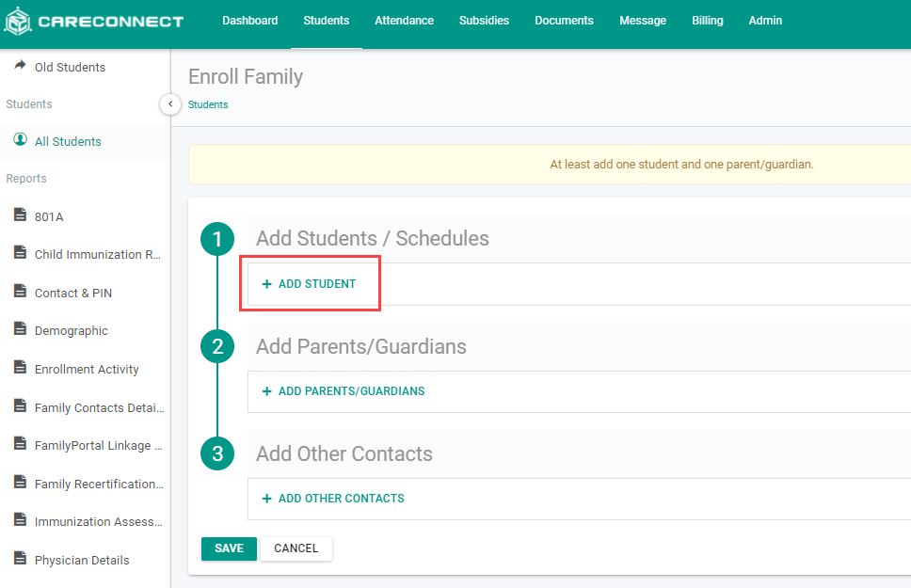Screen dimensions: 911x588
Task: Follow the Students breadcrumb link
Action: point(208,104)
